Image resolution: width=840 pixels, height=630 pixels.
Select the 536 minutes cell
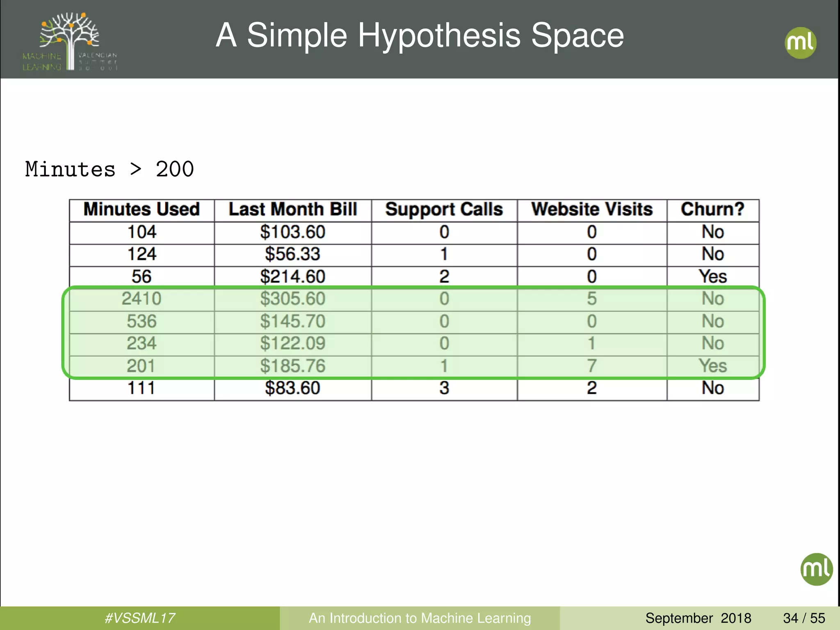(x=142, y=322)
